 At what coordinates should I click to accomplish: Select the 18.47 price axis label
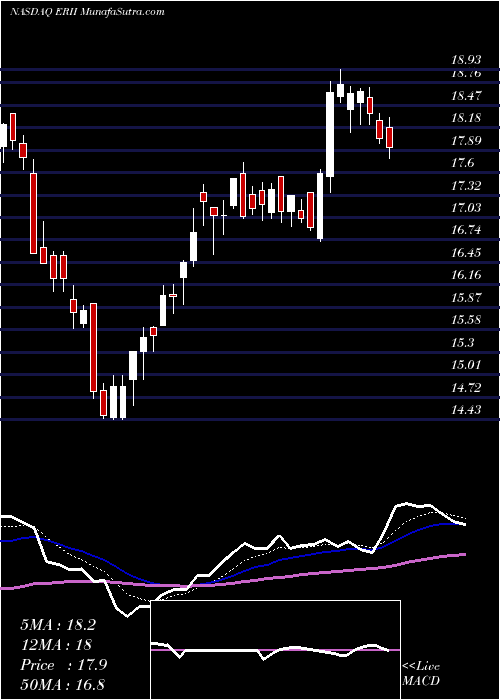466,96
